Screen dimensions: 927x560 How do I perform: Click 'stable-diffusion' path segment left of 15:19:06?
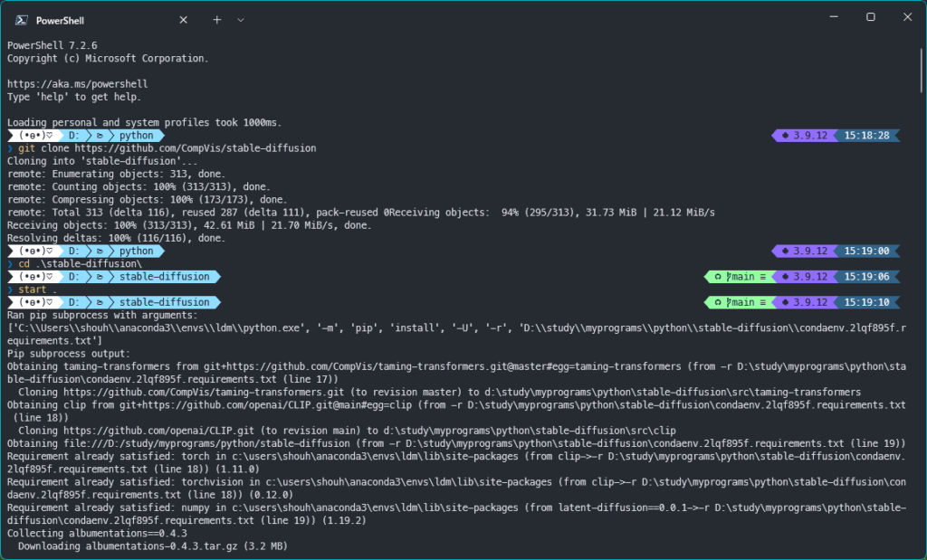pos(165,277)
